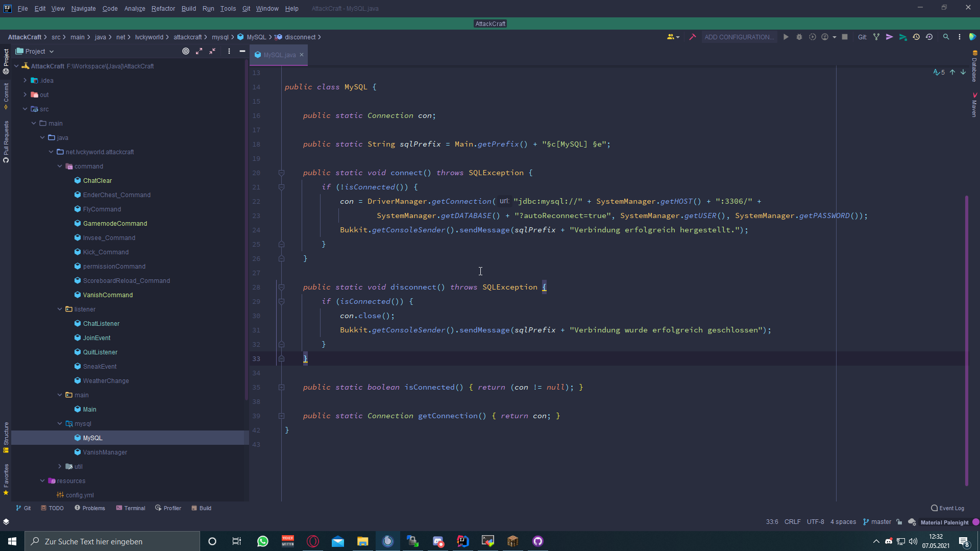Select the MySQL.java editor tab
Screen dimensions: 980x551
point(279,55)
